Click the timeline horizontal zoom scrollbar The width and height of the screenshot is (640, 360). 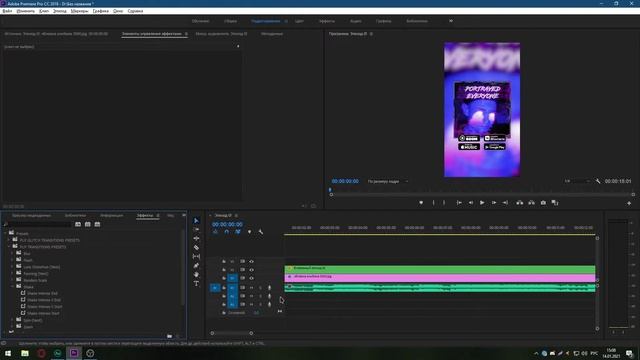coord(231,333)
